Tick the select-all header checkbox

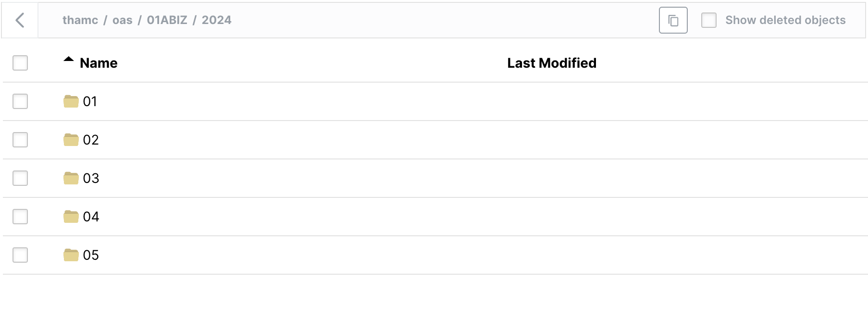click(x=20, y=63)
